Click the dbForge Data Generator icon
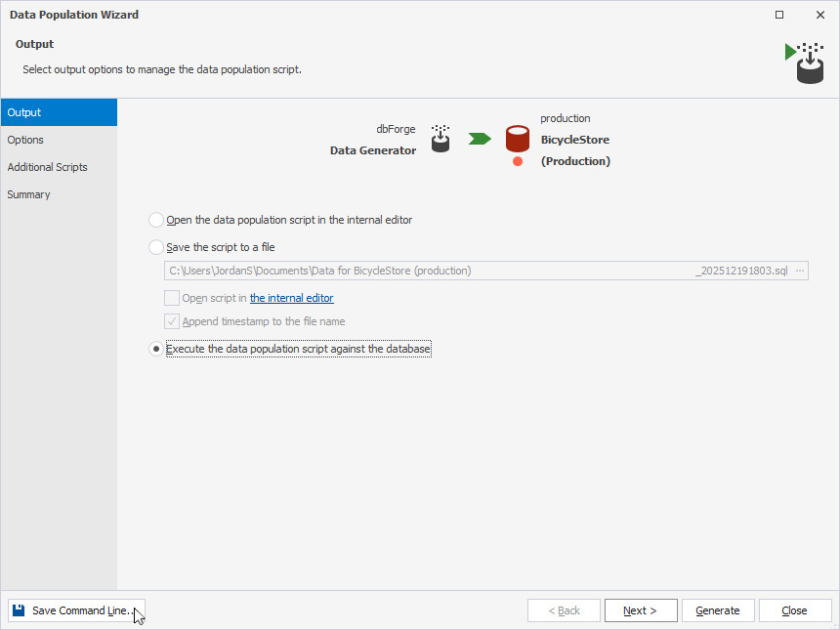This screenshot has width=840, height=630. tap(441, 139)
